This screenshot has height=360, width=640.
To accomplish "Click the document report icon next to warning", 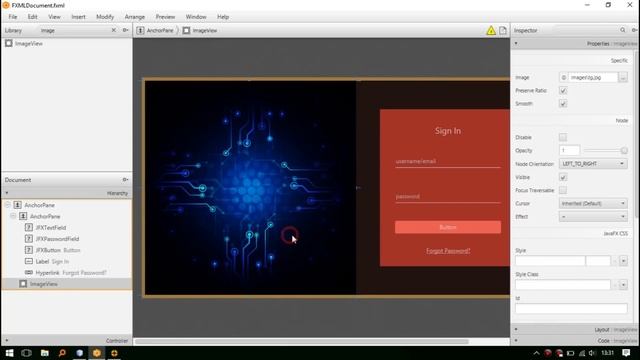I will 503,30.
